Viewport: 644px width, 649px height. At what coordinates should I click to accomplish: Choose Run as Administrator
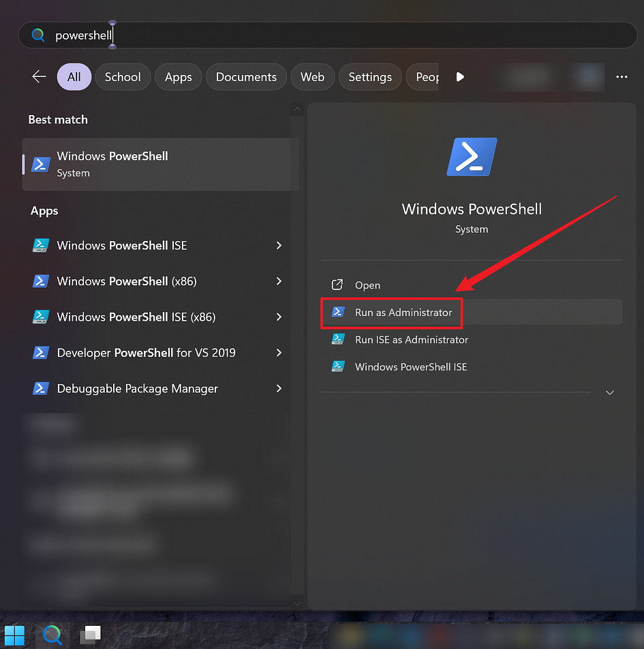click(x=472, y=312)
